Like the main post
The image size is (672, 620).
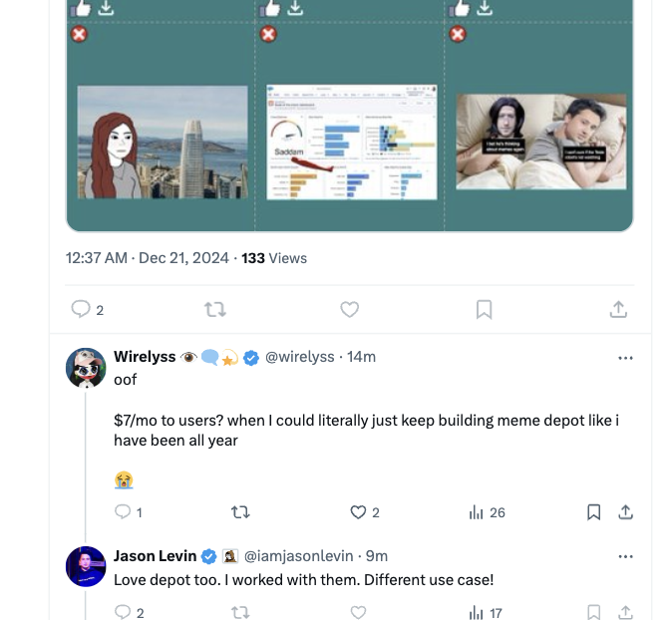349,310
